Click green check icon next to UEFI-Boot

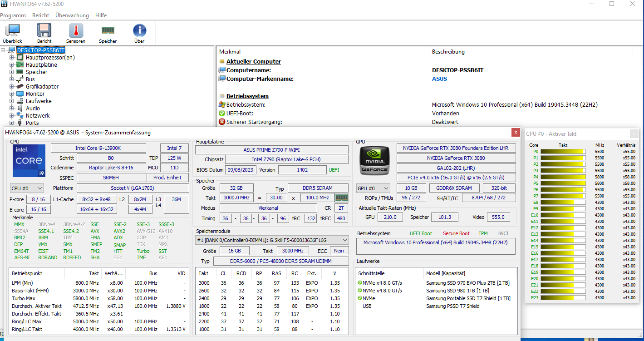coord(222,113)
